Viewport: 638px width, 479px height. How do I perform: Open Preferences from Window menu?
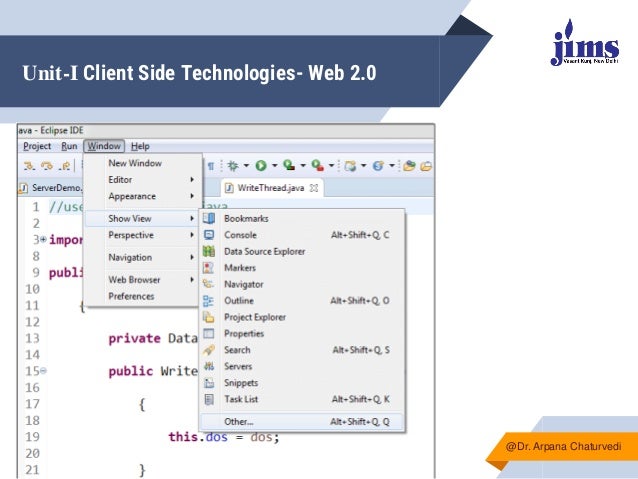click(x=143, y=296)
